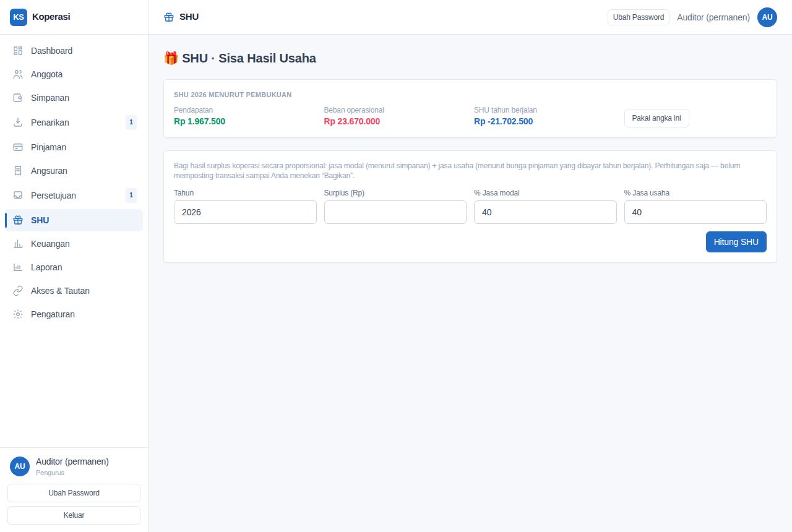This screenshot has height=532, width=792.
Task: Click the AU avatar in top-right header
Action: coord(767,17)
